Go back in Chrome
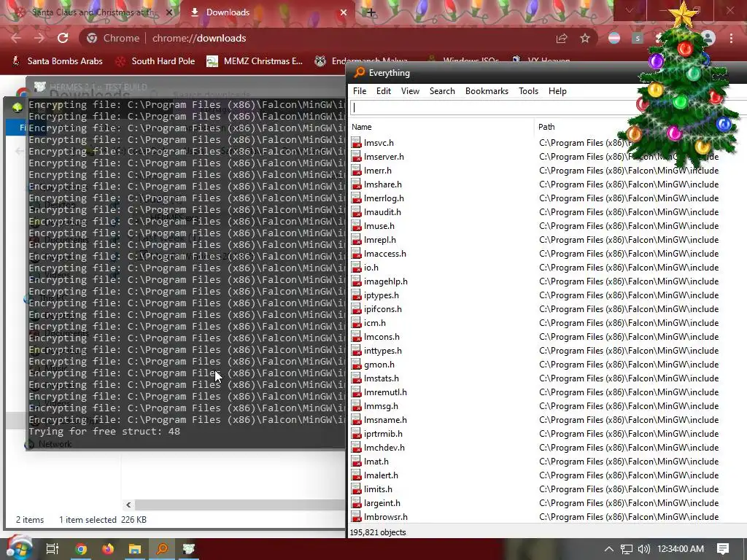This screenshot has width=747, height=560. pos(16,38)
